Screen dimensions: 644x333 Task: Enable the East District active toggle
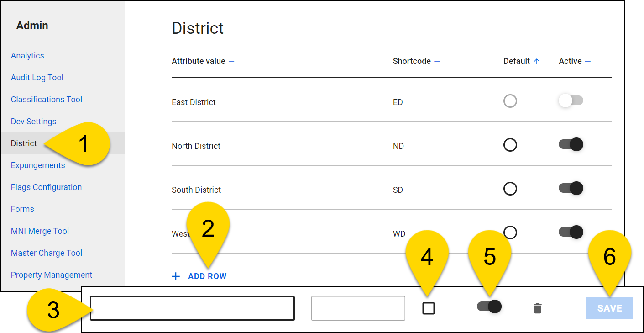(x=571, y=101)
